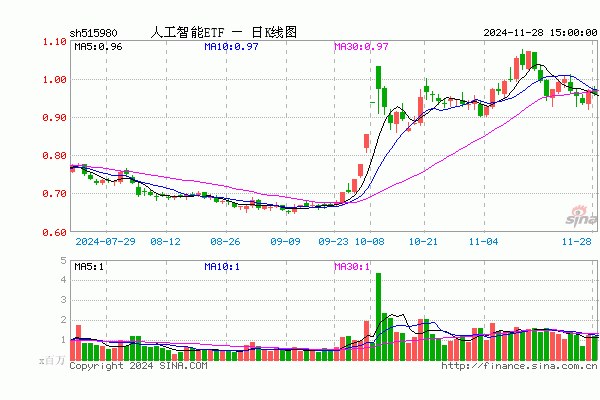This screenshot has height=400, width=600.
Task: Click the 0.60 price axis label
Action: 54,232
